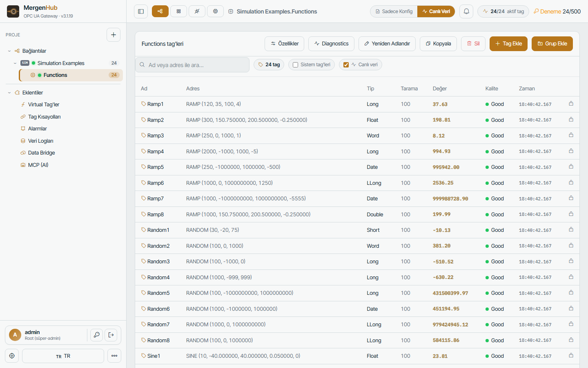Open Tag Kısayolları
Screen dimensions: 588x368
tap(44, 117)
